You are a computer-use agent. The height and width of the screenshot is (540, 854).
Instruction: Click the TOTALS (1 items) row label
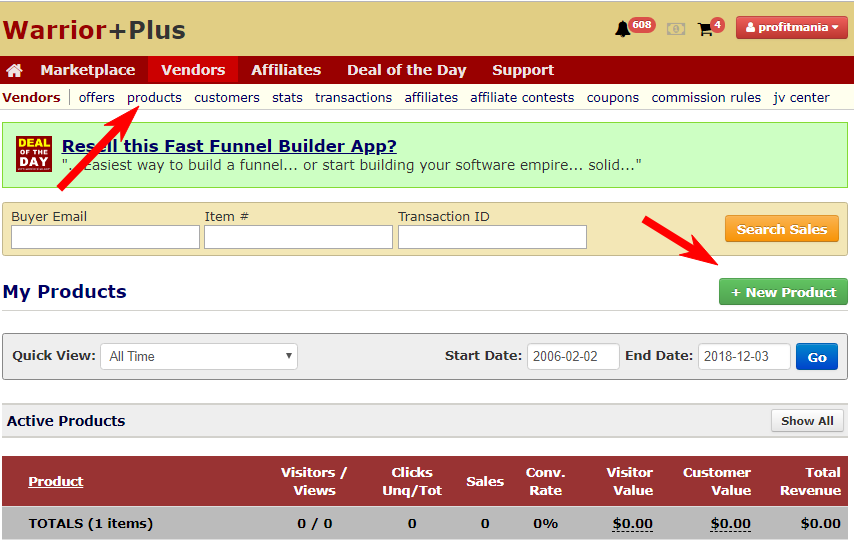coord(90,524)
